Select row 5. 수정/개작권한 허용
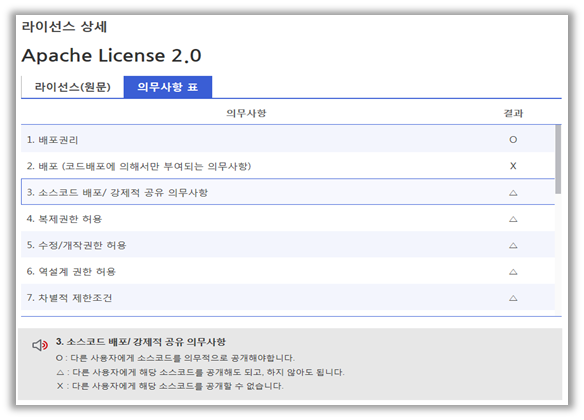The width and height of the screenshot is (584, 420). click(288, 245)
